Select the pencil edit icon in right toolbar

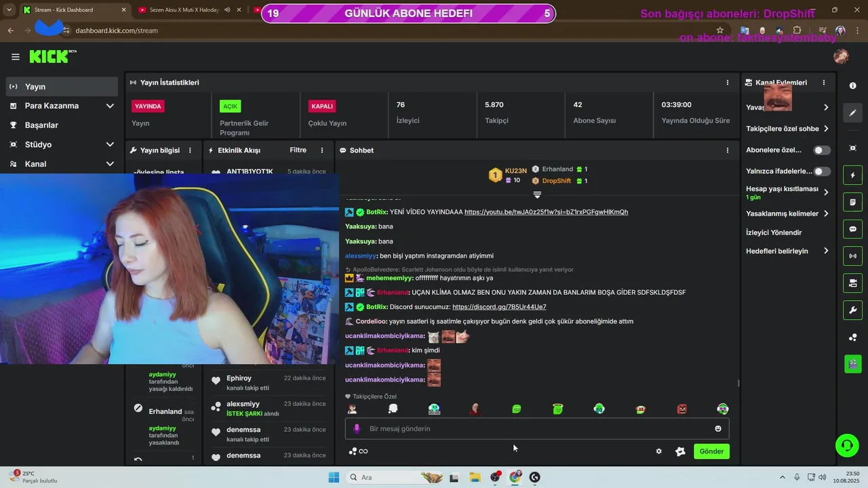(x=852, y=113)
